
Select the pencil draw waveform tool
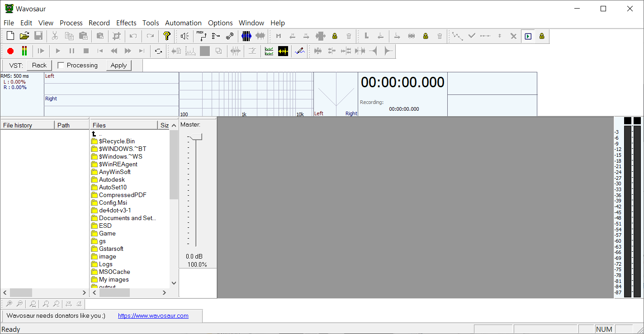(300, 51)
